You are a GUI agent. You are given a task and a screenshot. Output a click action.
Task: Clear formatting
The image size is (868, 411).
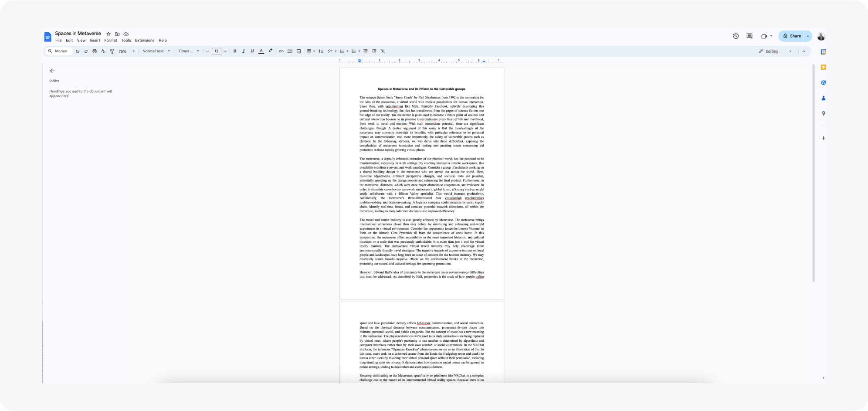383,51
